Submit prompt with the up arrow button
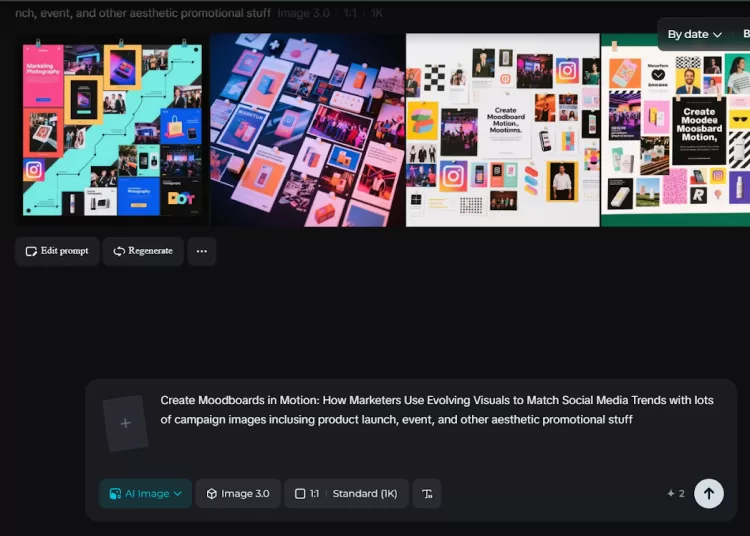 tap(708, 493)
